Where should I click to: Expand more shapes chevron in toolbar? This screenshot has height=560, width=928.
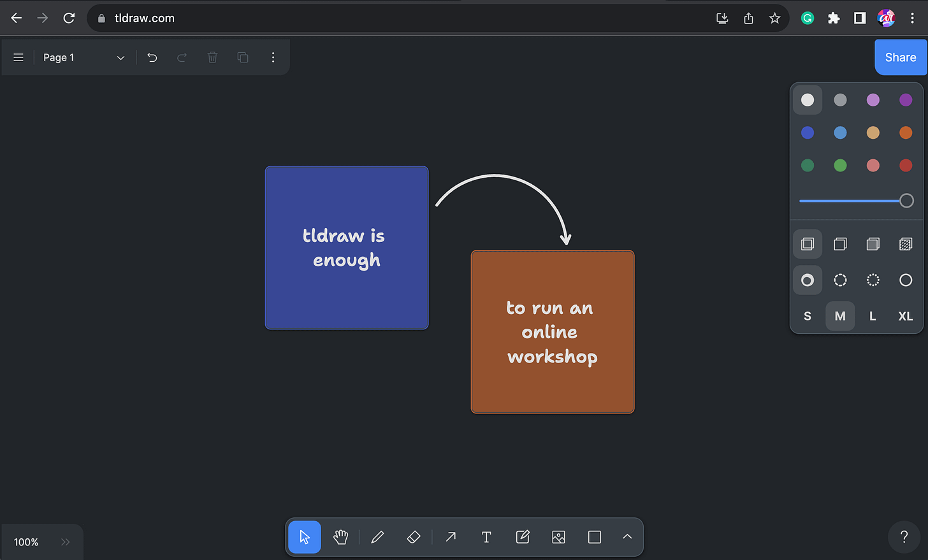627,537
